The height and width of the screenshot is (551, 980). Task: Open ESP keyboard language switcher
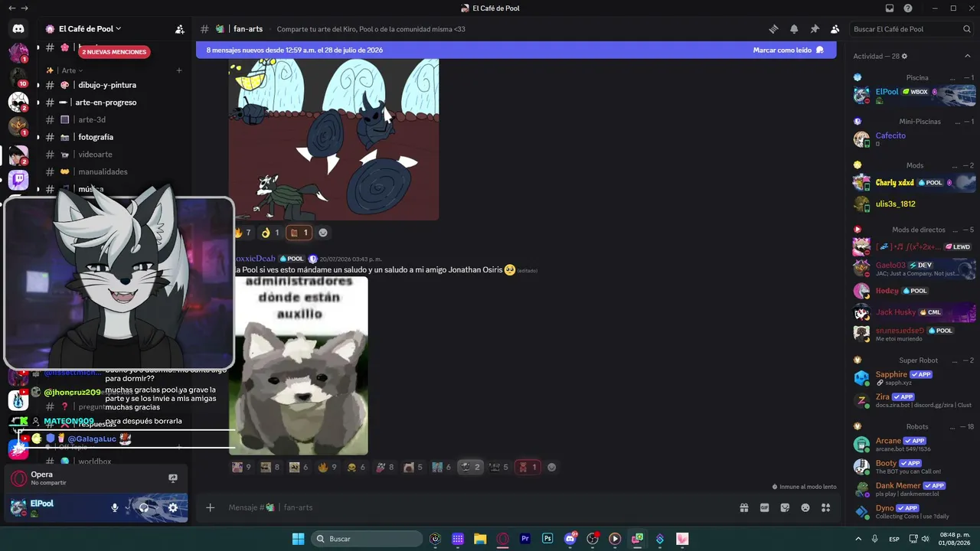click(893, 539)
